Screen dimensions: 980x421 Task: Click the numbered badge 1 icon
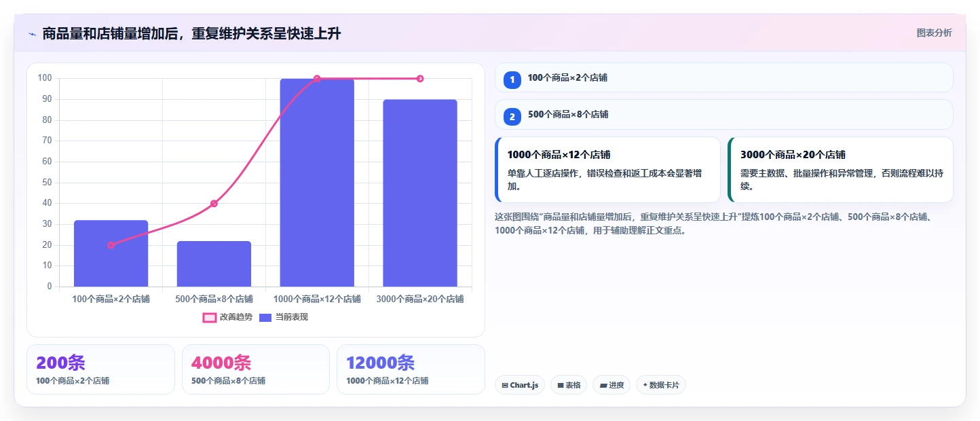pyautogui.click(x=512, y=79)
